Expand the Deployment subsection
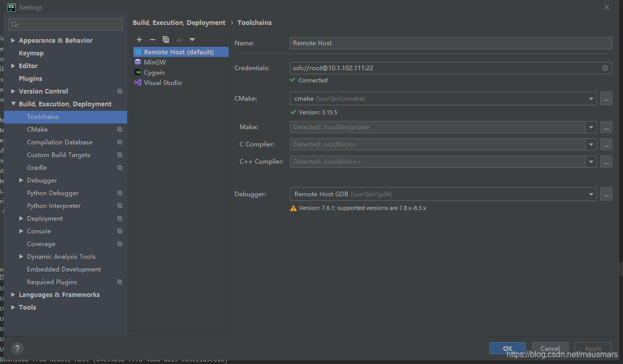Screen dimensions: 623x364 click(21, 218)
